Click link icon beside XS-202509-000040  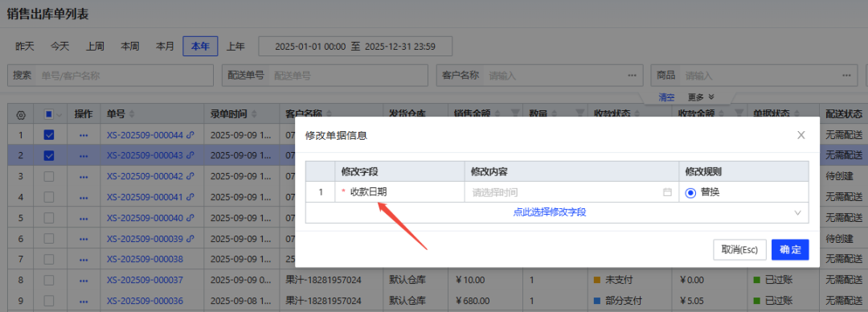[x=190, y=218]
